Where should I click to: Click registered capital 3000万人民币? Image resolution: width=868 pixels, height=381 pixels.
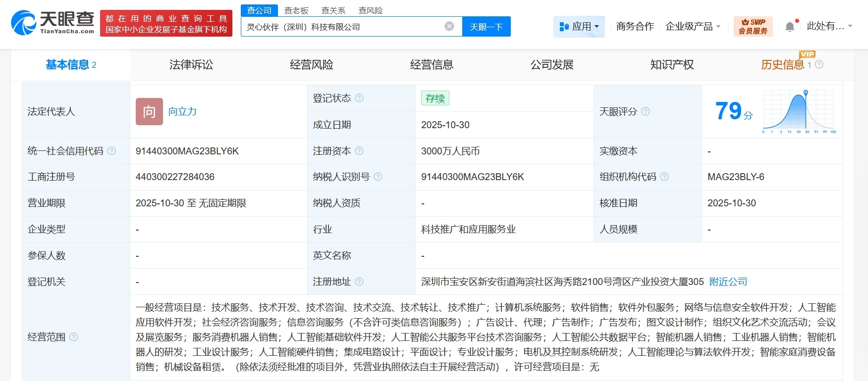click(450, 151)
